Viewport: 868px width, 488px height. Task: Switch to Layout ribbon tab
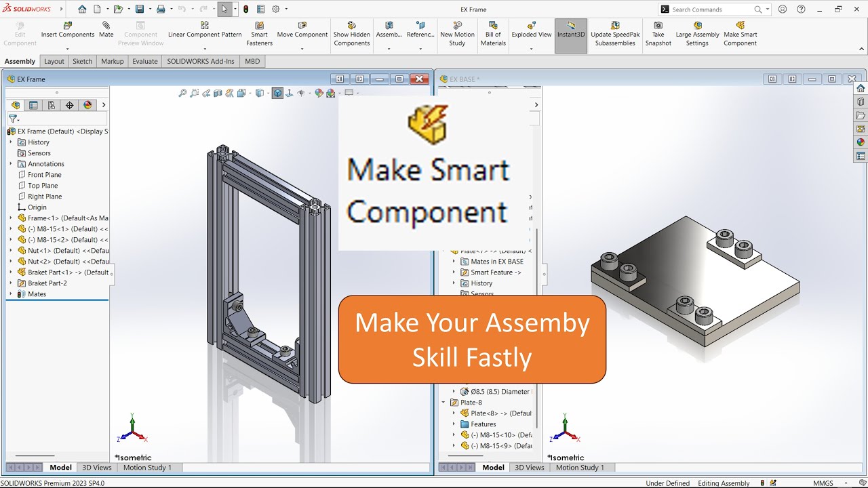tap(54, 61)
